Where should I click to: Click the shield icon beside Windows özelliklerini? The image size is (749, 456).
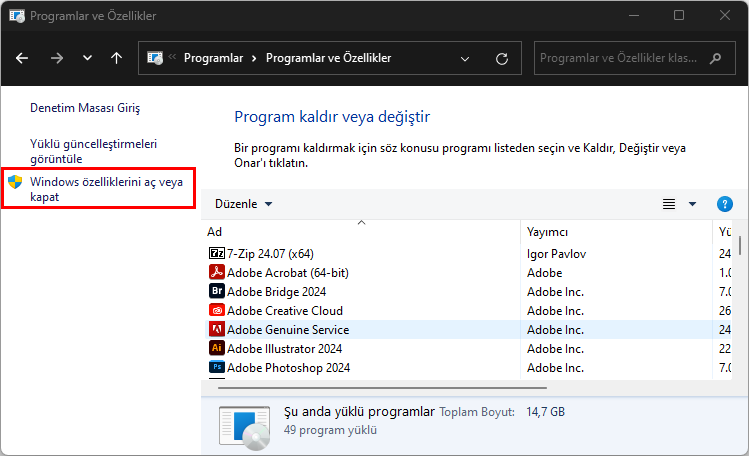(15, 182)
